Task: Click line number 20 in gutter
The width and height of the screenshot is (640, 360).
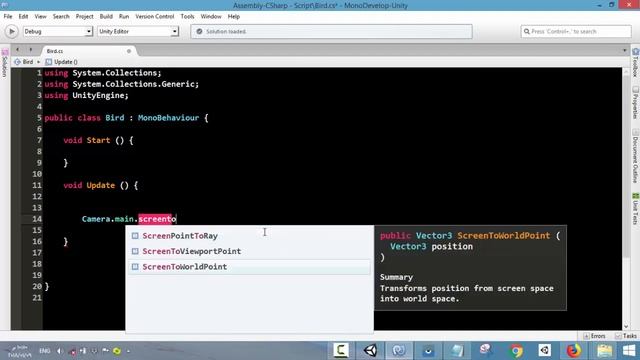Action: click(x=37, y=287)
